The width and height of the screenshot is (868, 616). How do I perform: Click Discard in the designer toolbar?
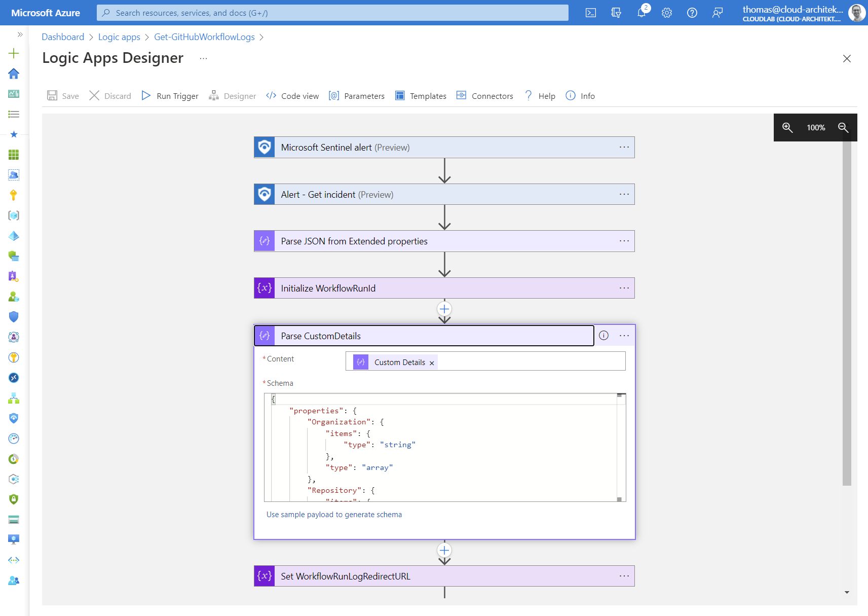point(110,96)
